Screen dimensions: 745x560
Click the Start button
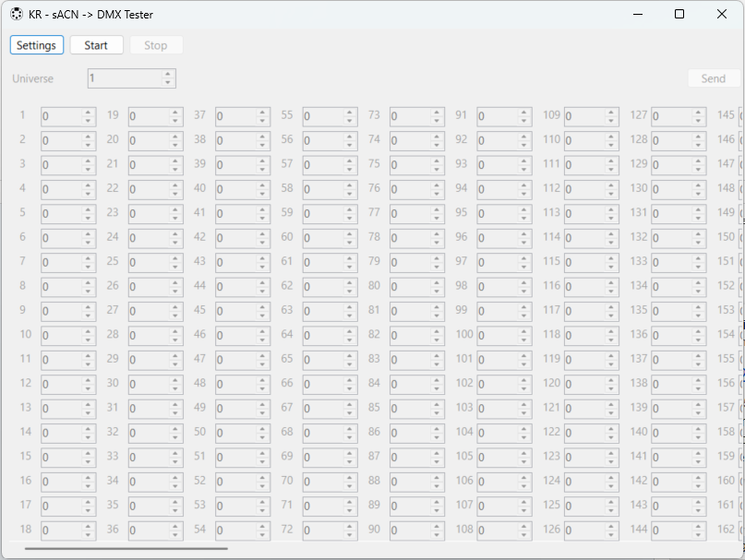[96, 45]
